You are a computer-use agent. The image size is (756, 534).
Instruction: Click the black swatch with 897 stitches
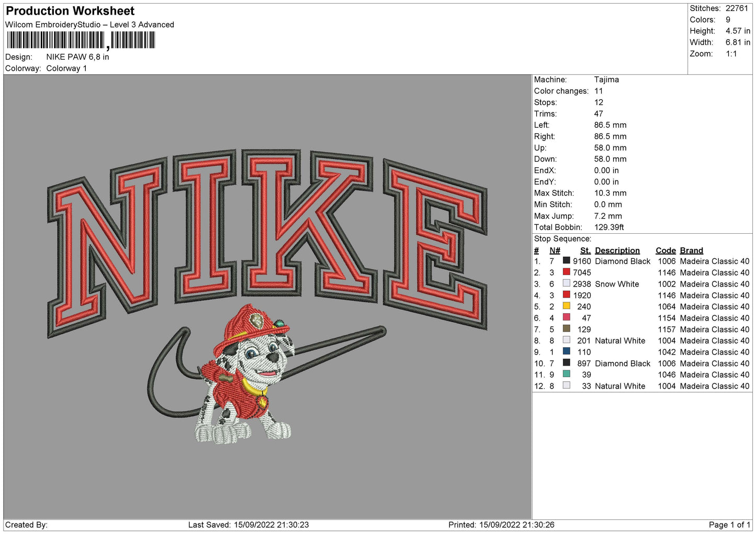pos(566,363)
